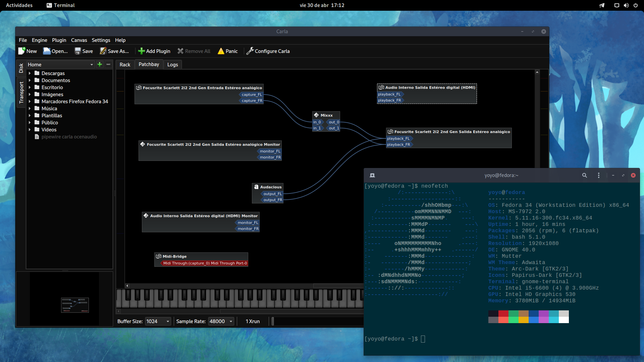
Task: Switch to the Rack tab
Action: 125,65
